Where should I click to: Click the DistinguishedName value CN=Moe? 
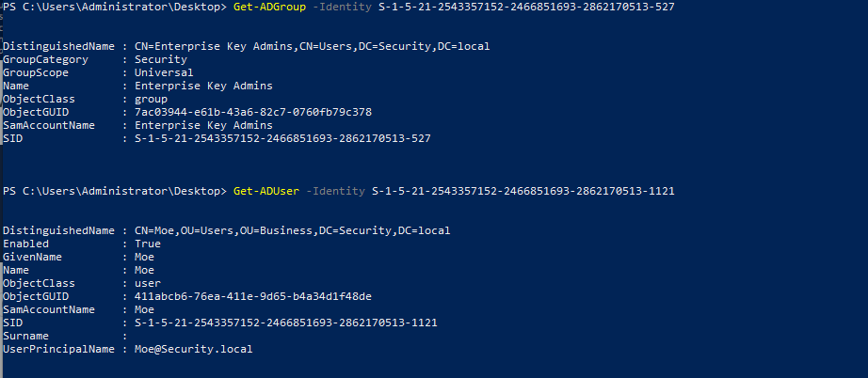[x=292, y=230]
